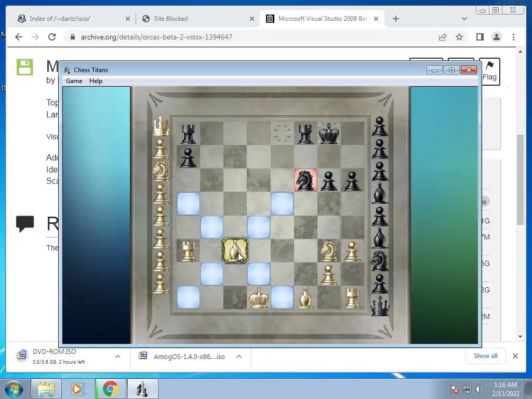Image resolution: width=532 pixels, height=399 pixels.
Task: Select the white knight beside the right-side pawn
Action: [329, 251]
